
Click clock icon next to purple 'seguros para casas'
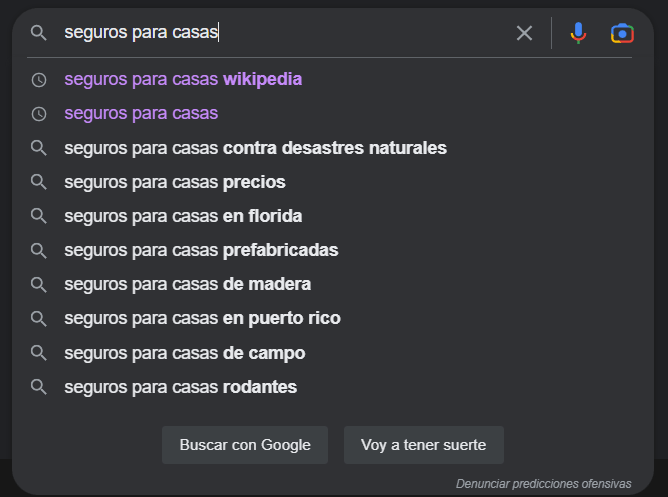point(39,114)
